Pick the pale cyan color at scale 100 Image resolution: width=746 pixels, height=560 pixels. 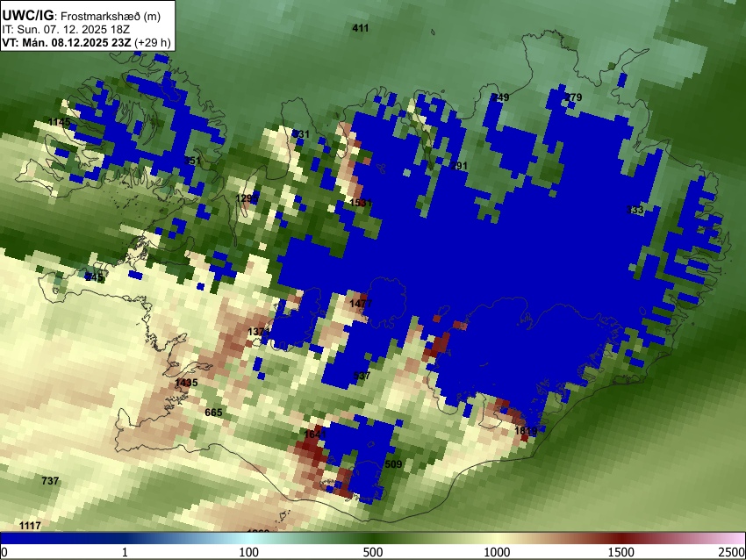pos(248,539)
